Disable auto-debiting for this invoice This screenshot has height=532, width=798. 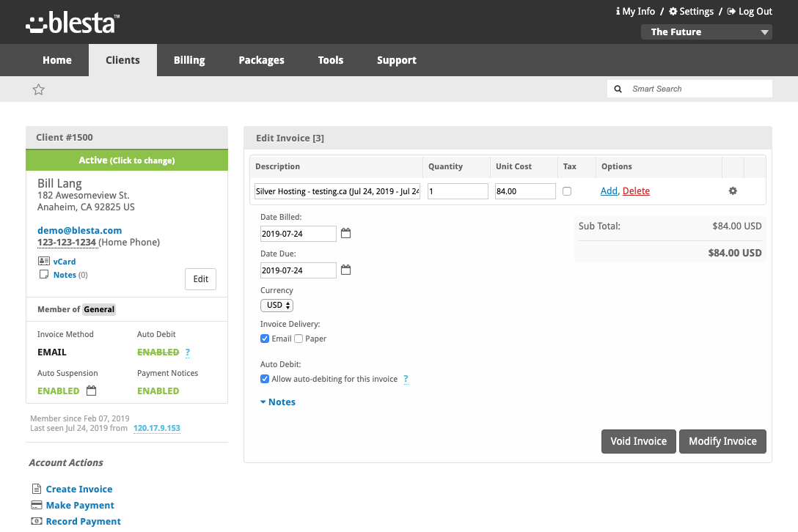265,379
